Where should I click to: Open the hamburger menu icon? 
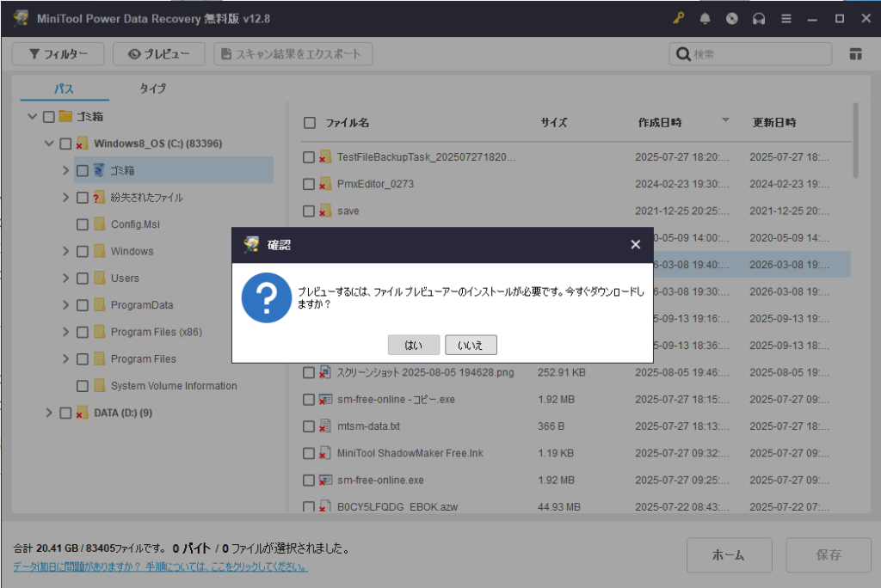point(786,18)
